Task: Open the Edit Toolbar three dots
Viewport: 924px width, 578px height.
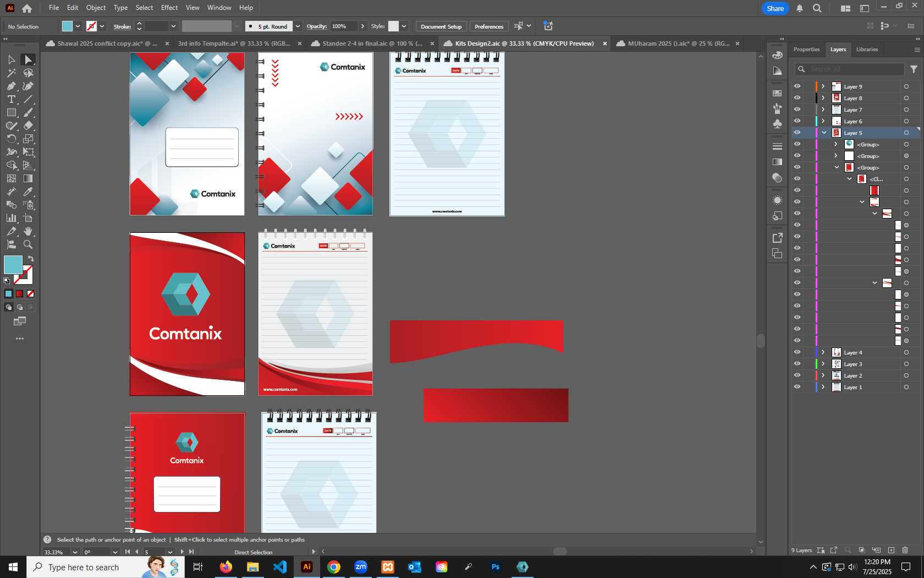Action: pyautogui.click(x=20, y=339)
